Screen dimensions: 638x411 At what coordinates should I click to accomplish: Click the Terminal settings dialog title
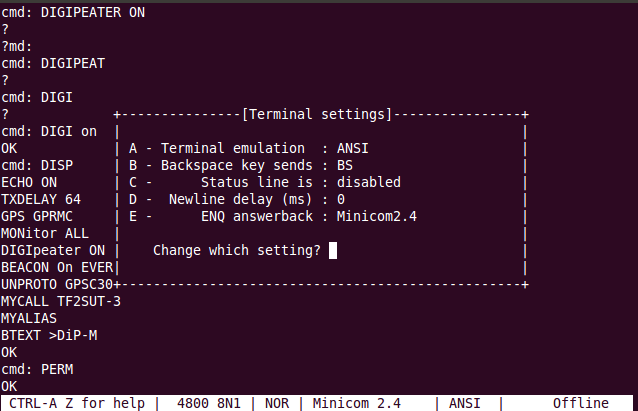point(317,115)
